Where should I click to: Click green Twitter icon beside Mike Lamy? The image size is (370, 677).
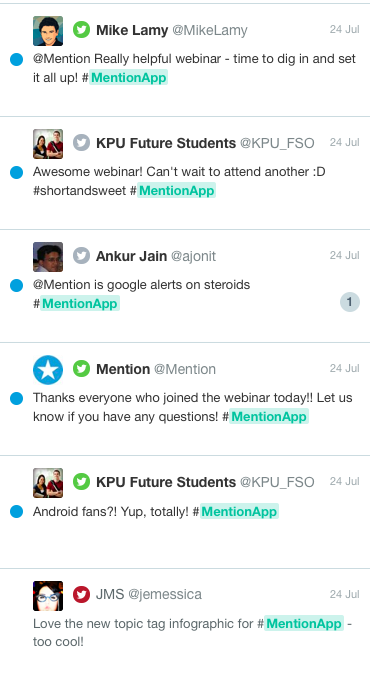[x=81, y=30]
